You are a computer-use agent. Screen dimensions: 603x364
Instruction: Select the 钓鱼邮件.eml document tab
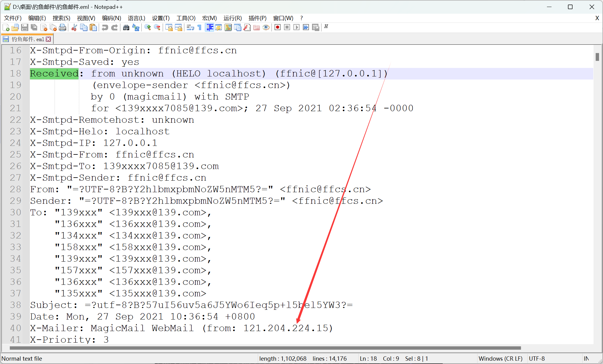(x=27, y=39)
